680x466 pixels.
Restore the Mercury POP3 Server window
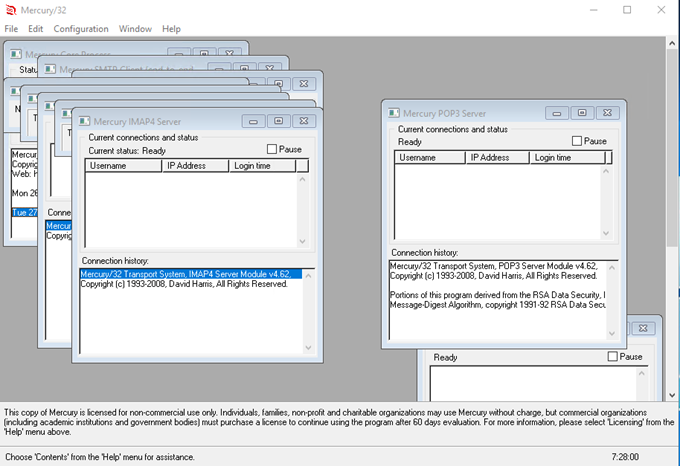click(x=582, y=113)
